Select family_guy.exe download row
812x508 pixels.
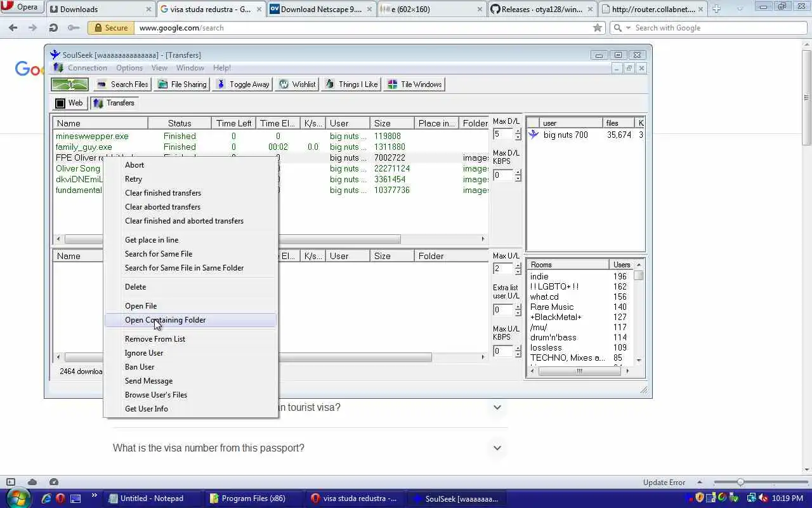(x=271, y=147)
